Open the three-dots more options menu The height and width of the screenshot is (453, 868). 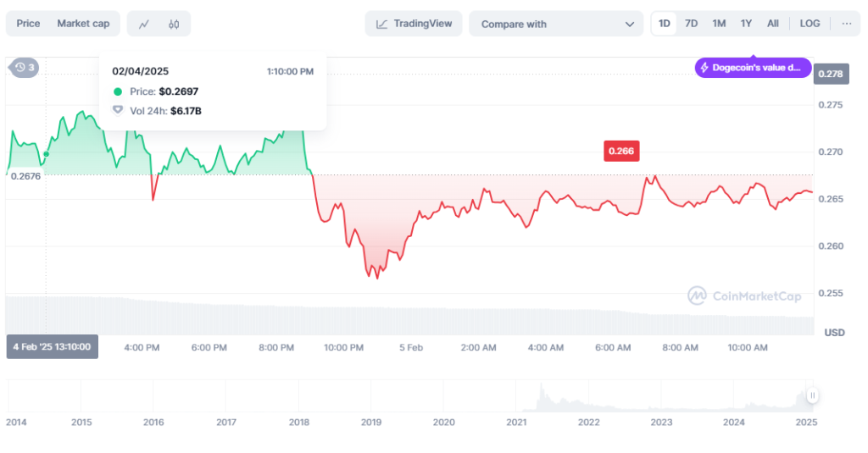coord(846,24)
